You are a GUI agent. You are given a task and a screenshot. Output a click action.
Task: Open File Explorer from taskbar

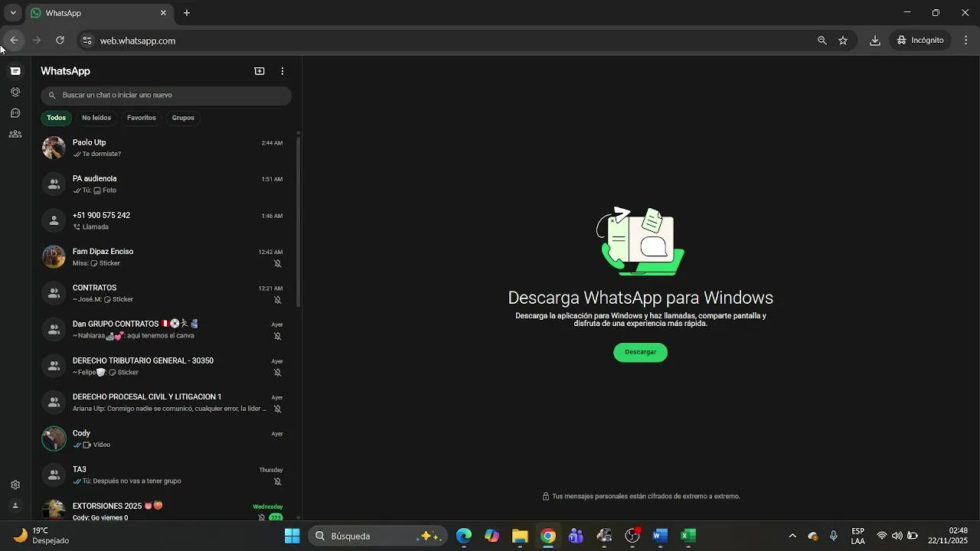coord(520,536)
